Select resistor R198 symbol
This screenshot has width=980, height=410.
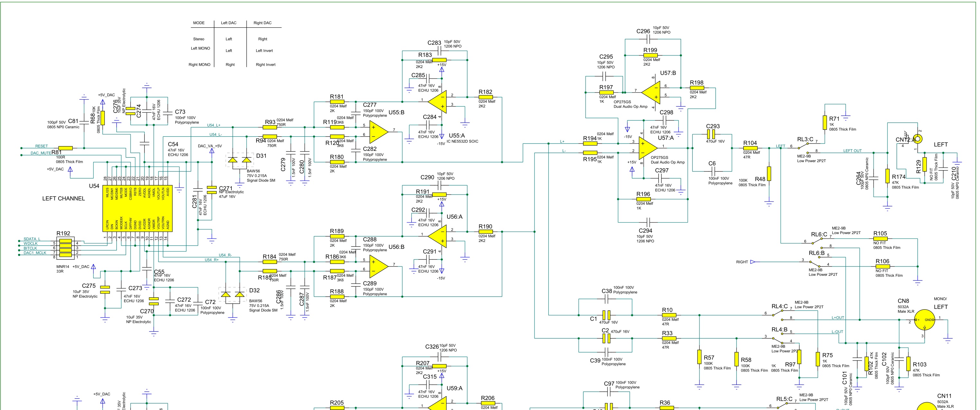coord(697,88)
